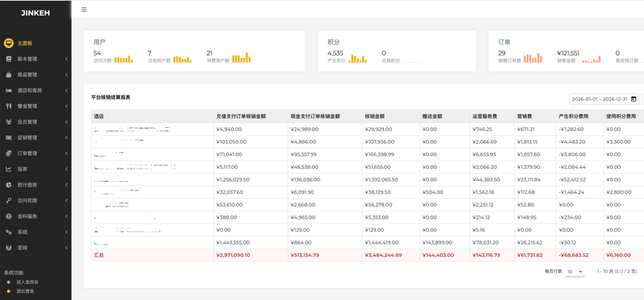Click the 金科服务 service icon
Image resolution: width=644 pixels, height=300 pixels.
click(x=9, y=216)
